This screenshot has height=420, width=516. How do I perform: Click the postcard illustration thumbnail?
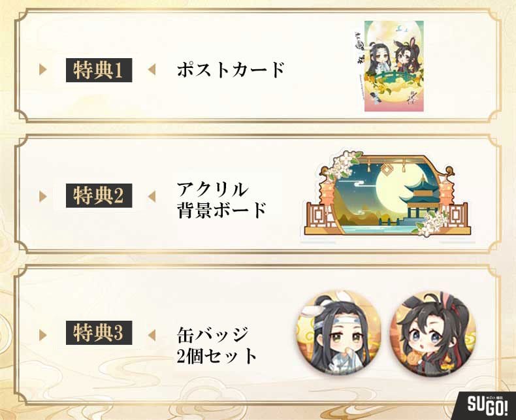pos(394,66)
